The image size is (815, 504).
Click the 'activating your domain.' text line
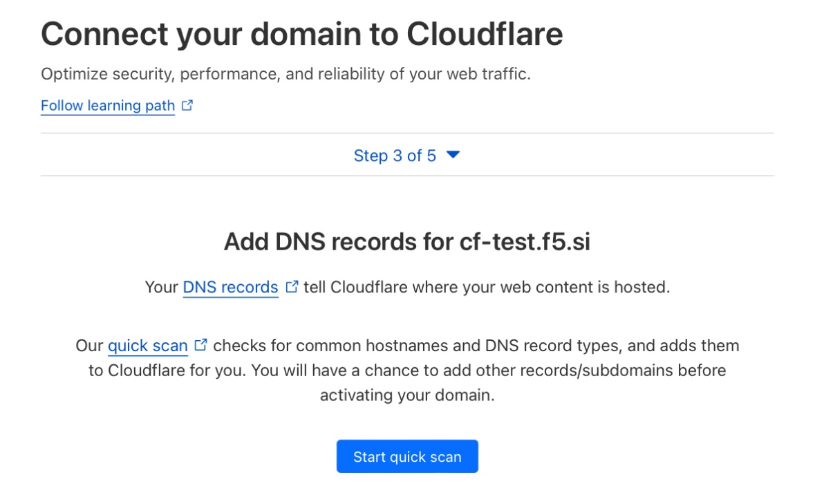[407, 396]
